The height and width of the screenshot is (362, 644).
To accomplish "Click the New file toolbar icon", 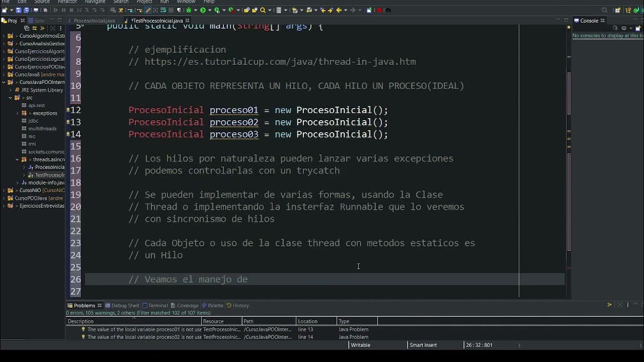I will click(4, 10).
